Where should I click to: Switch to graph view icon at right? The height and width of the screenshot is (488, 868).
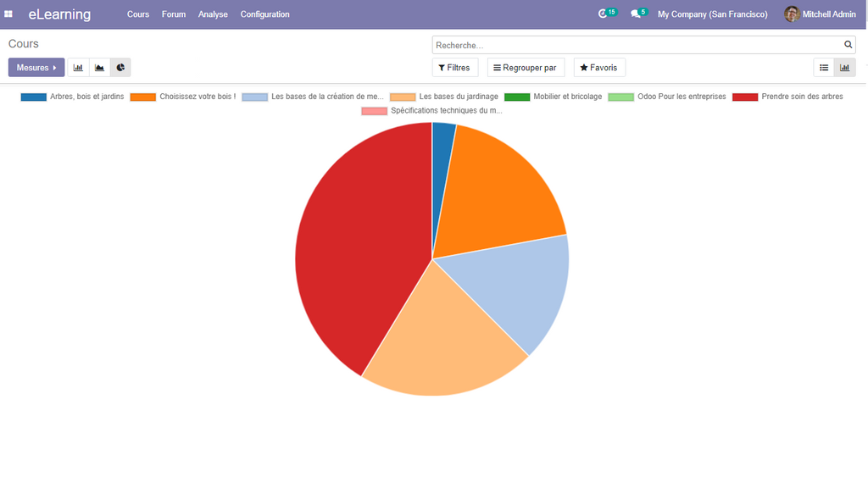point(844,68)
